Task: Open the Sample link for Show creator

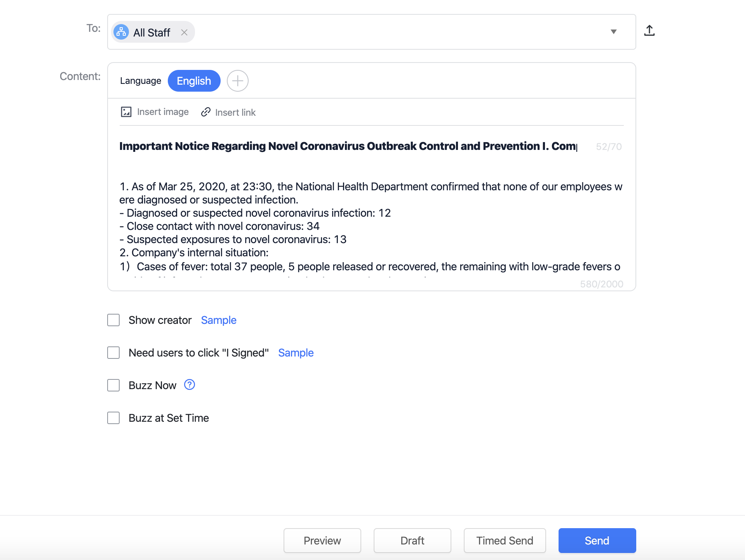Action: point(219,320)
